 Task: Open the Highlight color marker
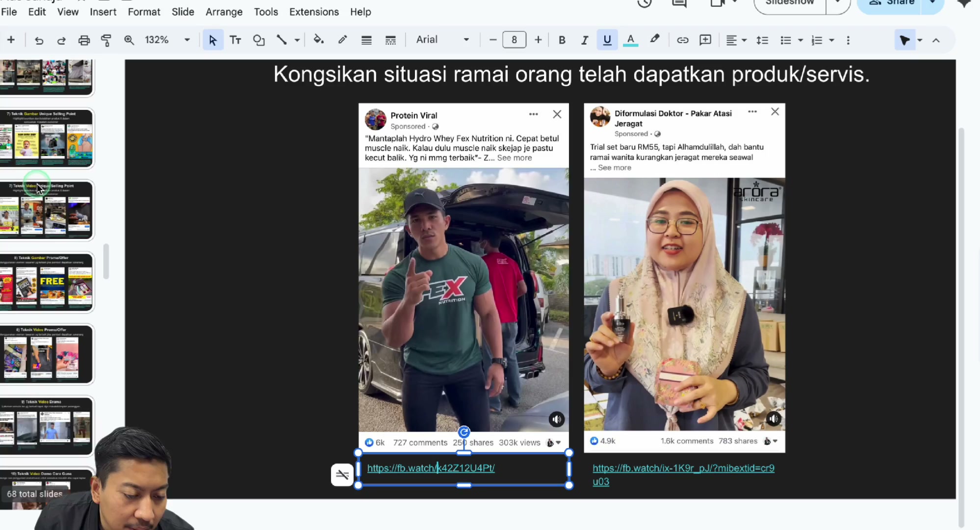pyautogui.click(x=654, y=39)
